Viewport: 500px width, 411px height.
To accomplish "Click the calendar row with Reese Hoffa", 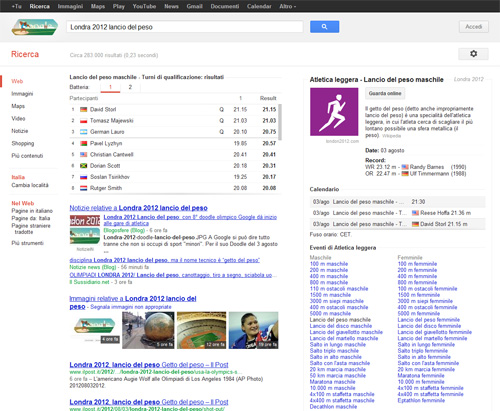I will (x=397, y=213).
